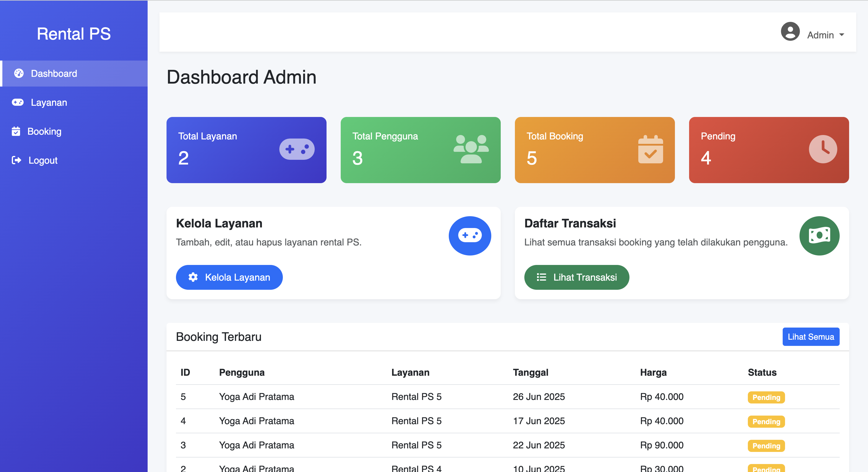This screenshot has height=472, width=868.
Task: Click the users group icon in Total Pengguna card
Action: [x=471, y=149]
